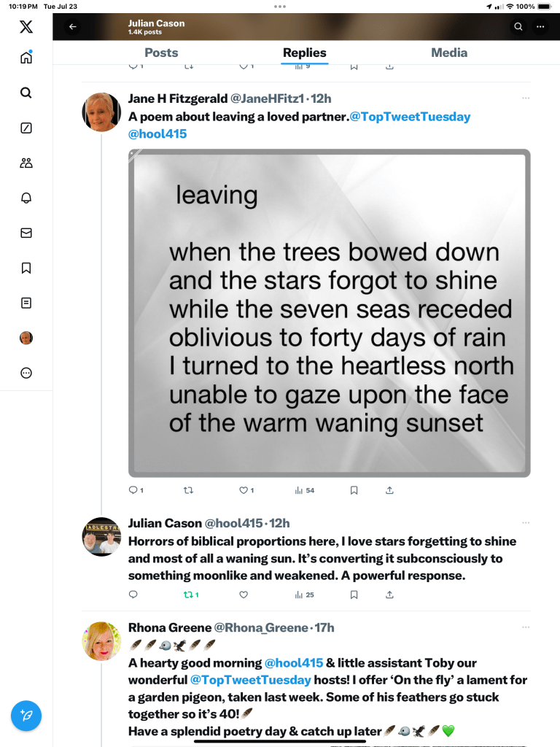This screenshot has width=560, height=747.
Task: Open Communities people icon in sidebar
Action: tap(26, 163)
